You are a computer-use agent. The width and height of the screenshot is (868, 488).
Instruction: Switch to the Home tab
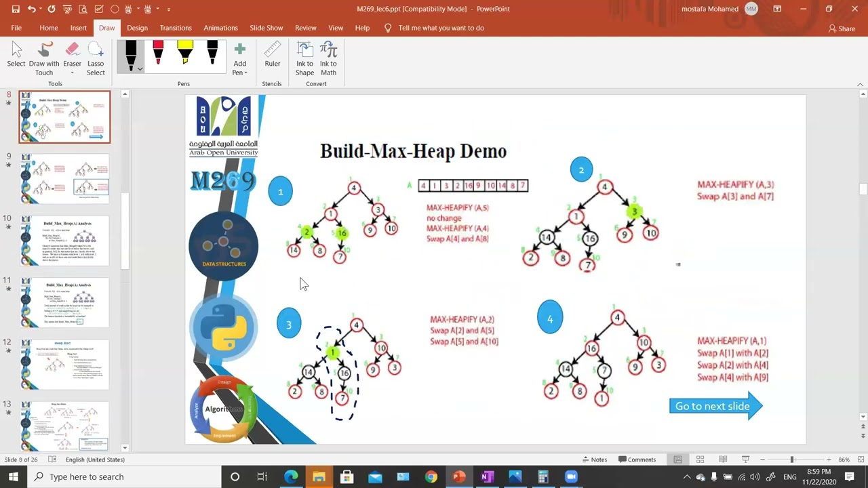[x=49, y=28]
